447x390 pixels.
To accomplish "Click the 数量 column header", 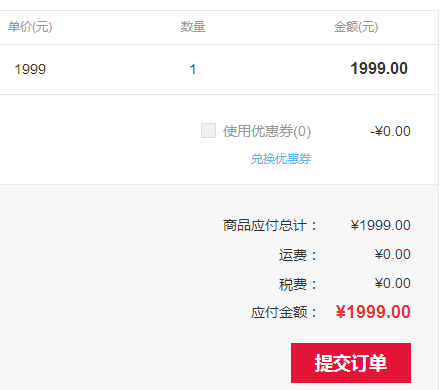I will tap(193, 27).
